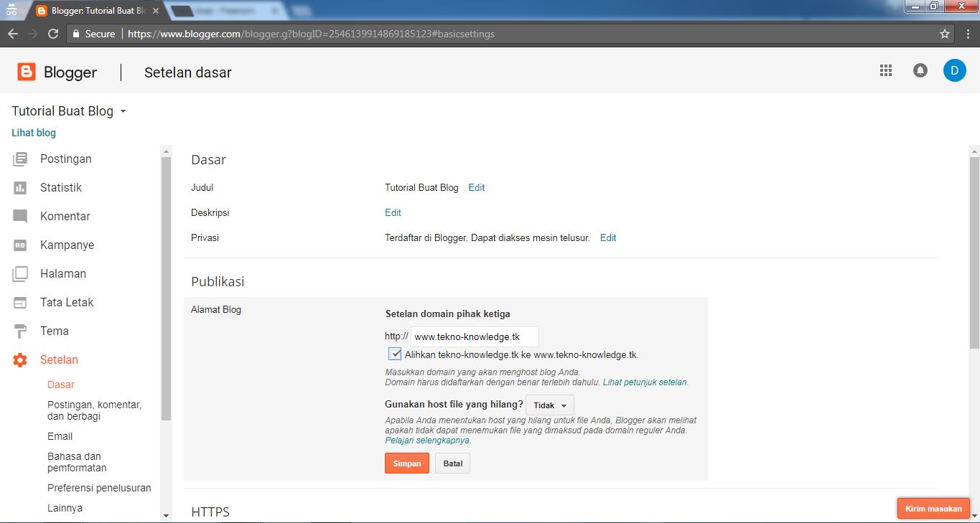Click the Blogger logo icon
980x523 pixels.
tap(27, 72)
